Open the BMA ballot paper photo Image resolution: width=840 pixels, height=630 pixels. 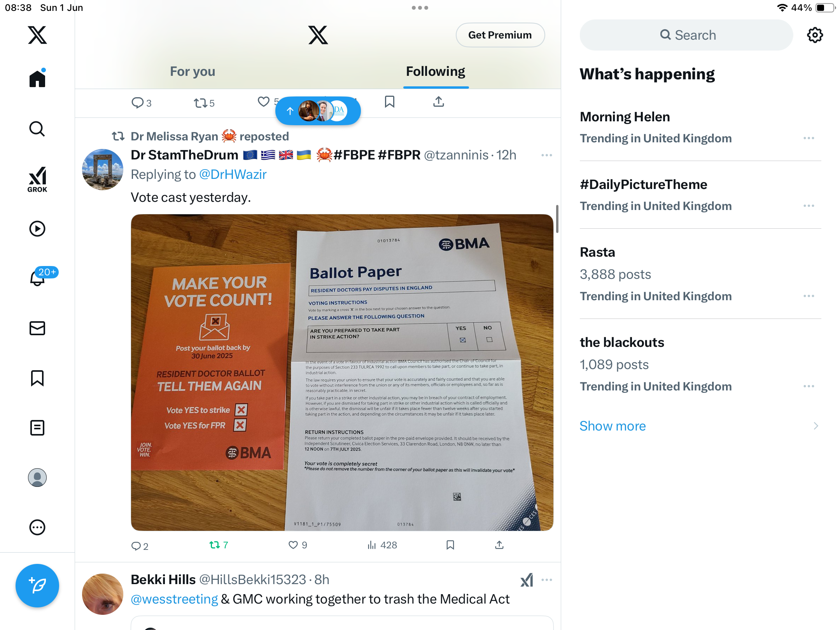point(342,372)
